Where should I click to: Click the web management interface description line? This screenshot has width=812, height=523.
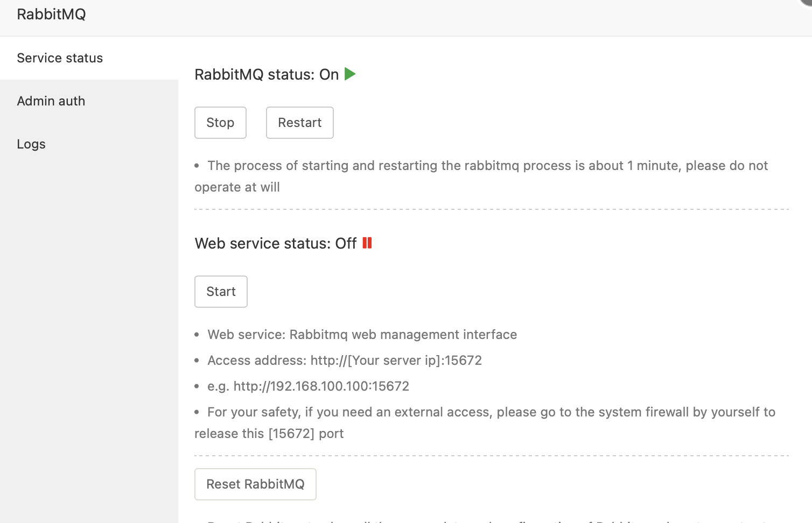(x=362, y=335)
